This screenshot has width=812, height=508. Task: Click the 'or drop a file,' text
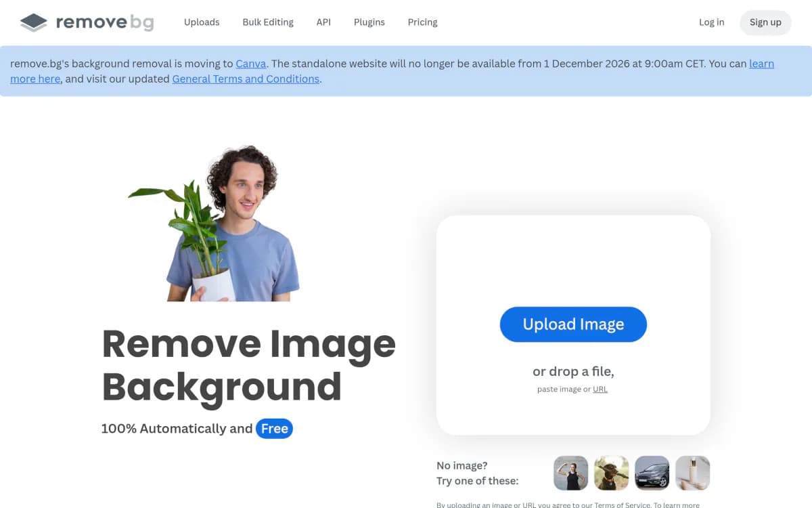pyautogui.click(x=573, y=371)
